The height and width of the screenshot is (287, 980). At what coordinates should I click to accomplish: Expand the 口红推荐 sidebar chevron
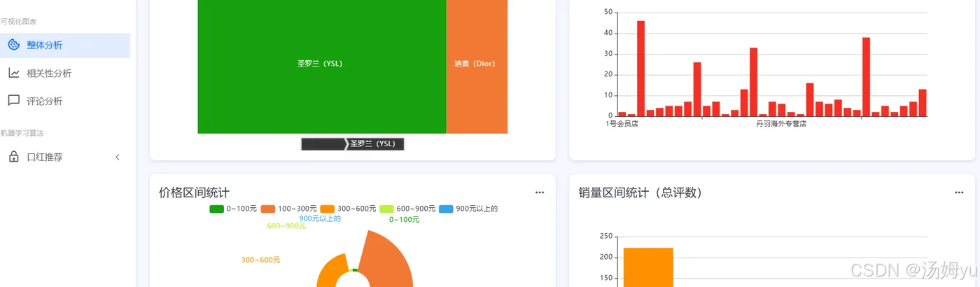click(118, 157)
